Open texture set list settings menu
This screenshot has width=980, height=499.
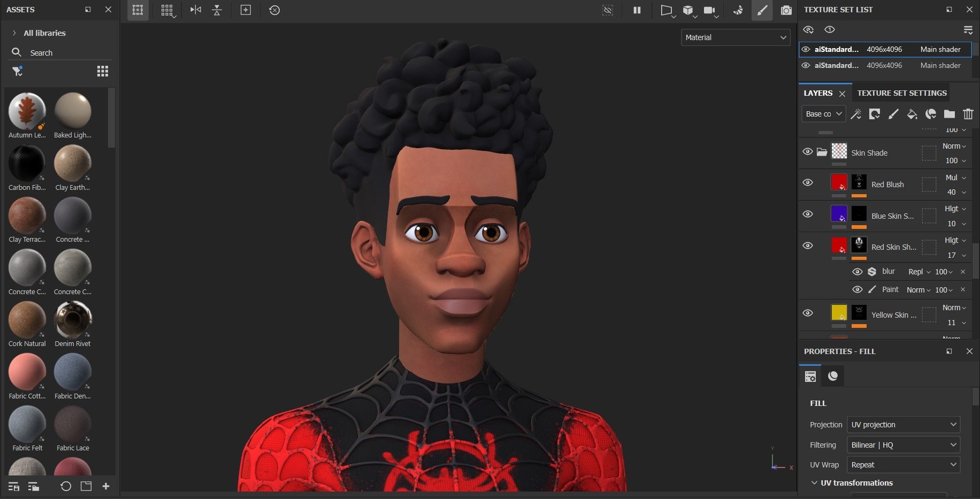coord(968,29)
